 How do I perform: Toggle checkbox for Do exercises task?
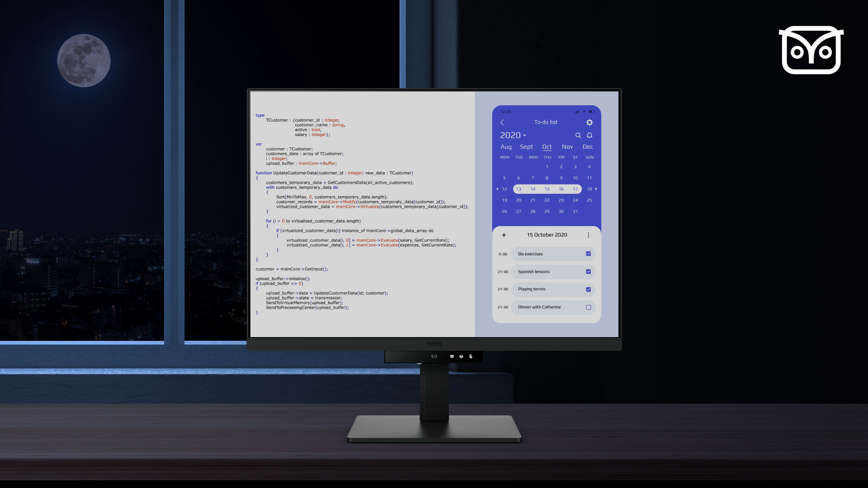[x=589, y=253]
